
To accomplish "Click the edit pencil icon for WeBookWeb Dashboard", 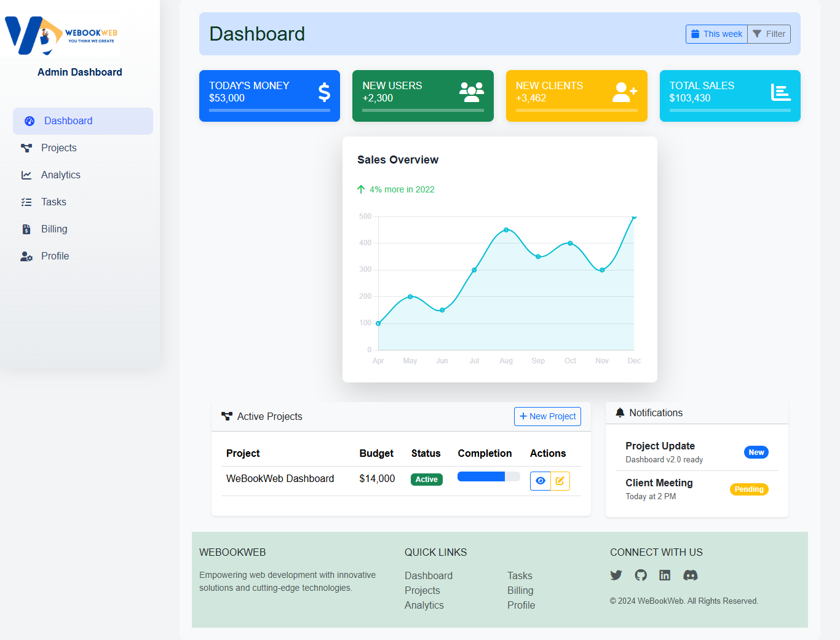I will tap(560, 481).
